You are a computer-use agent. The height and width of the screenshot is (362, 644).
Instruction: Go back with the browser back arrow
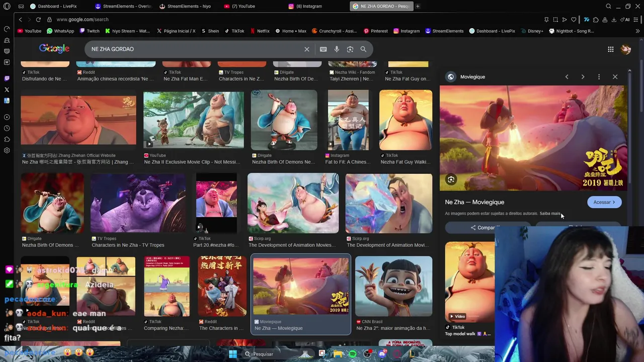(x=20, y=19)
